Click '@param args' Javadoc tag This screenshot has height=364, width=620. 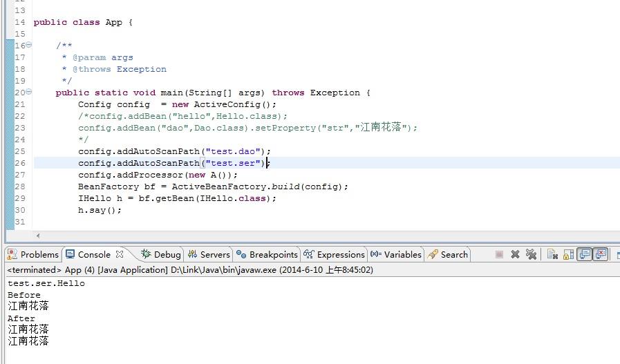tap(103, 57)
